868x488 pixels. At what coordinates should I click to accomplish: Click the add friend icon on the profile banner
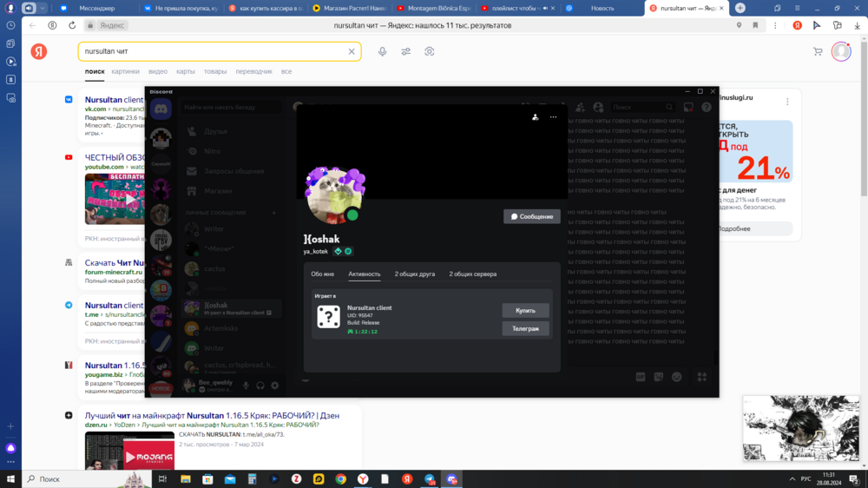(x=536, y=117)
